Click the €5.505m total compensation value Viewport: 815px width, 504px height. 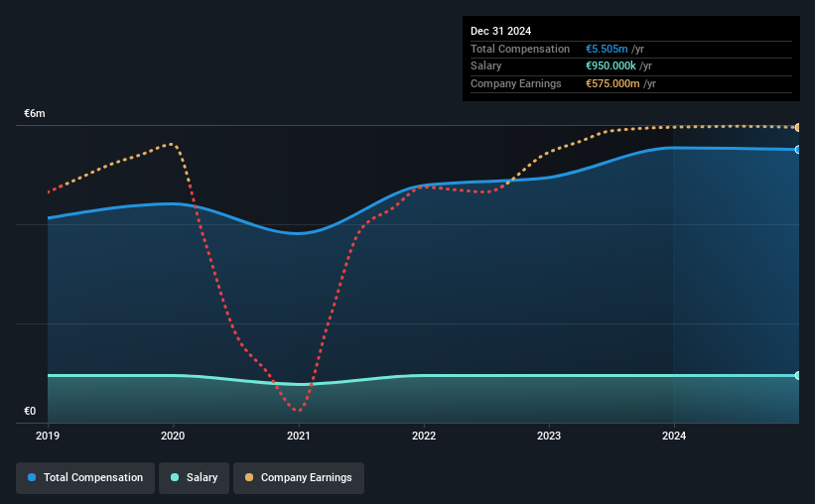[x=607, y=49]
